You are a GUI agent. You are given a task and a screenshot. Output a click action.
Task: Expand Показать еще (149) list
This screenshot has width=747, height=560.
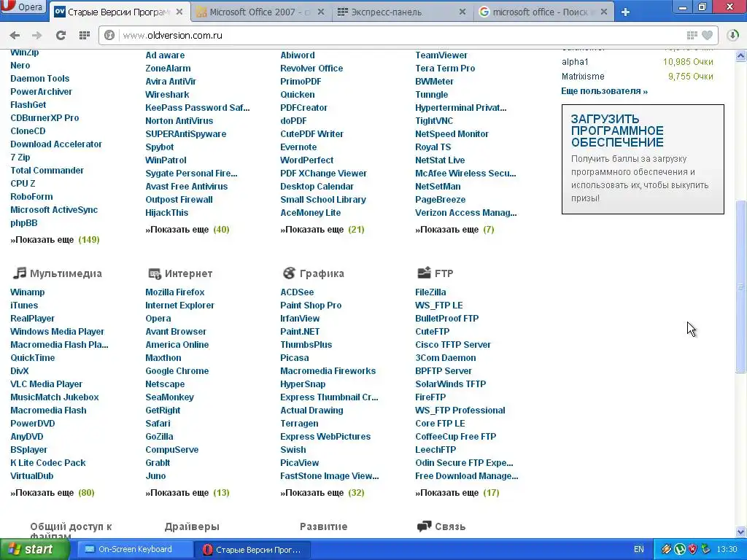(55, 240)
